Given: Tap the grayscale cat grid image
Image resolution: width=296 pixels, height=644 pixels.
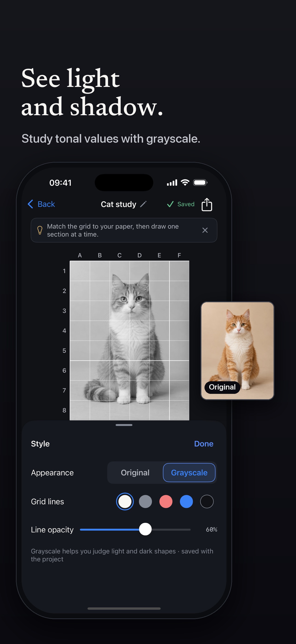Looking at the screenshot, I should click(x=129, y=340).
